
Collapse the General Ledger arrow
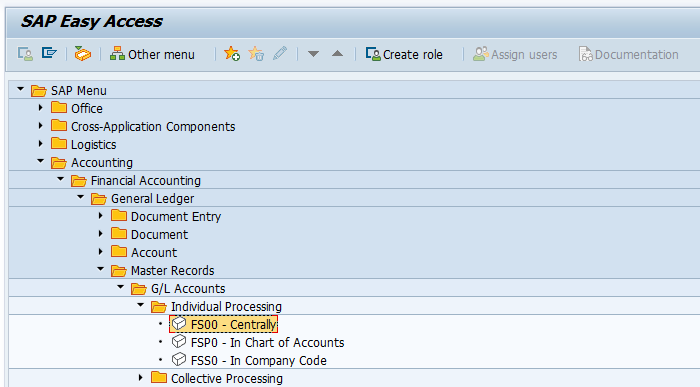81,197
